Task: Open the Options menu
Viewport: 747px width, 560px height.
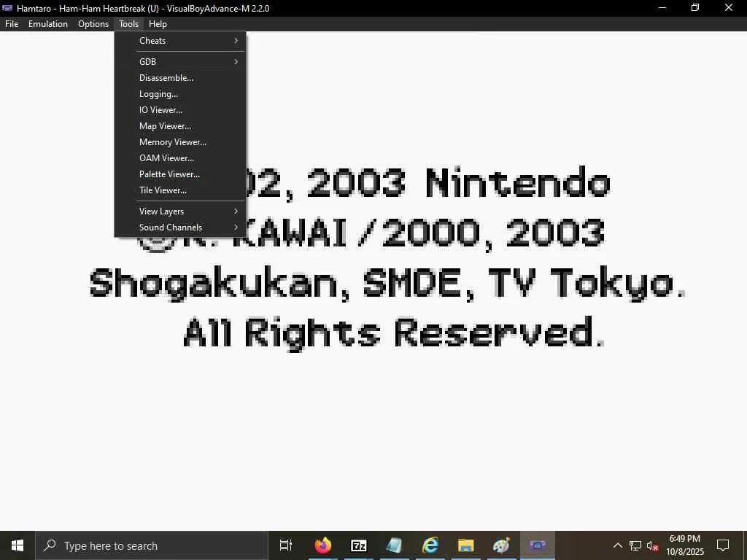Action: click(93, 24)
